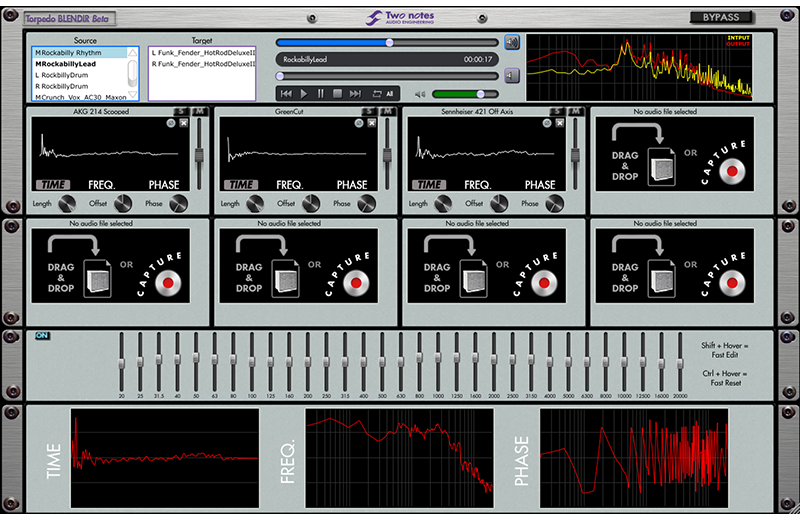Click the Sennheiser 421 level fader
Image resolution: width=800 pixels, height=520 pixels.
point(575,155)
